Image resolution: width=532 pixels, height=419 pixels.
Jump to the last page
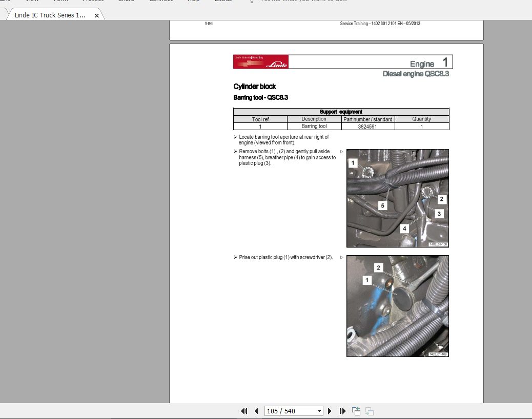pyautogui.click(x=343, y=411)
